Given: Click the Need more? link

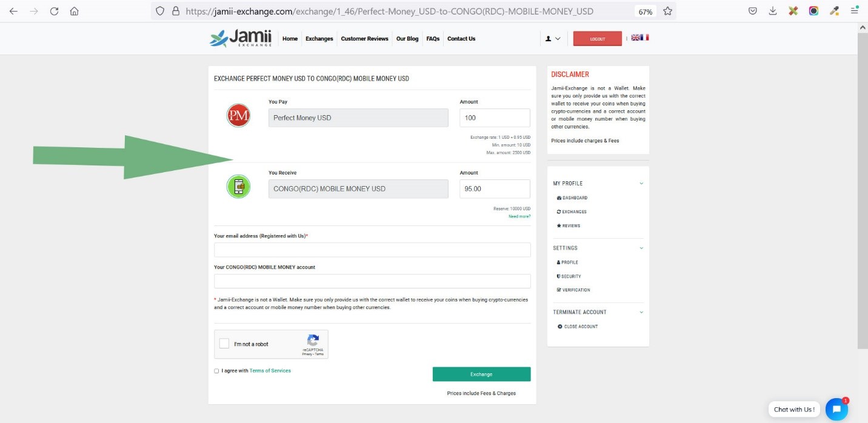Looking at the screenshot, I should (519, 216).
